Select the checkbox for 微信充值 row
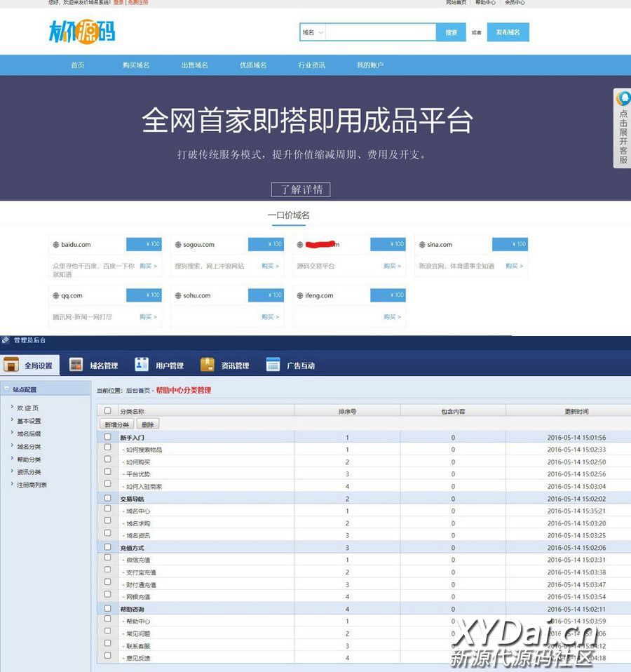Image resolution: width=631 pixels, height=672 pixels. tap(107, 559)
